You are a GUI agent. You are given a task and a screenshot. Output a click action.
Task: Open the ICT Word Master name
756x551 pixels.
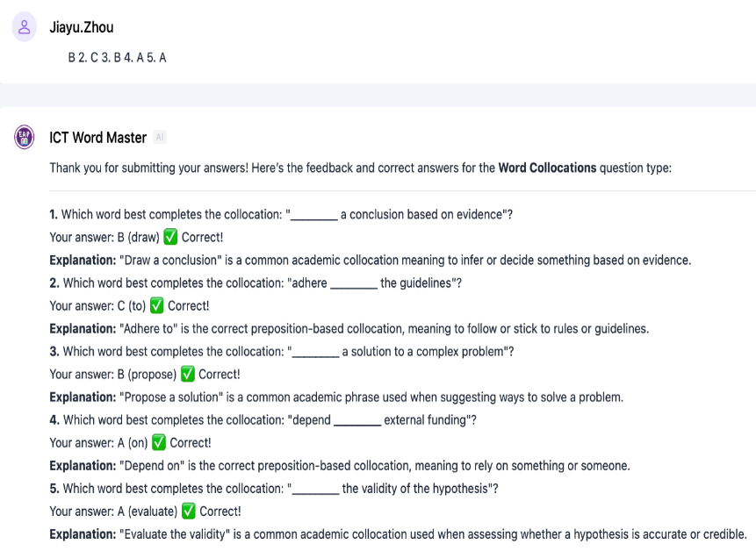(97, 138)
